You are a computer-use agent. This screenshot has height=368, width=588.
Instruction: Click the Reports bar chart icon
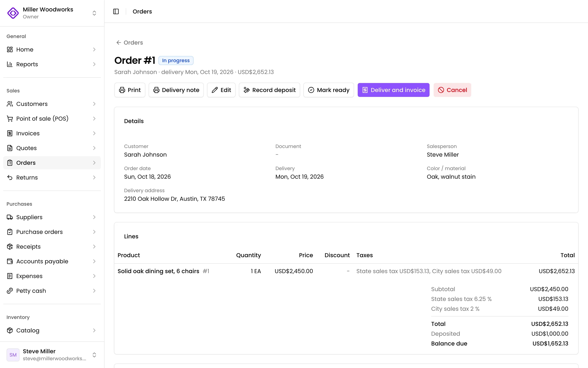(x=10, y=64)
